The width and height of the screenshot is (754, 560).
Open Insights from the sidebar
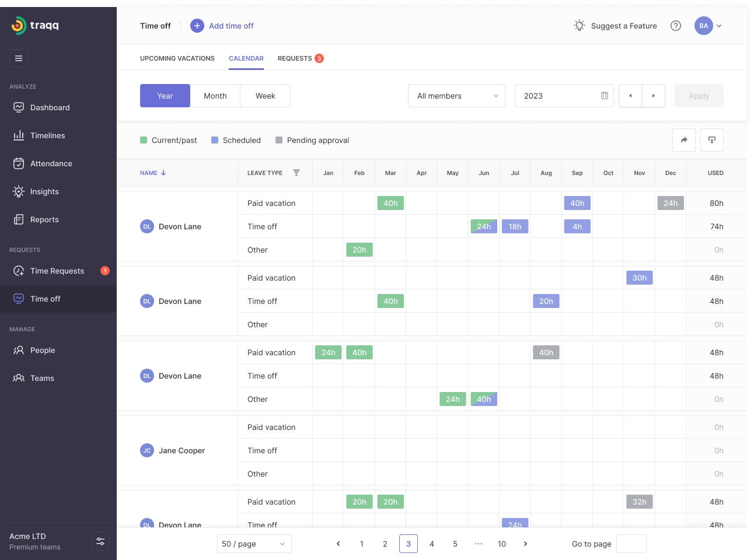[44, 191]
